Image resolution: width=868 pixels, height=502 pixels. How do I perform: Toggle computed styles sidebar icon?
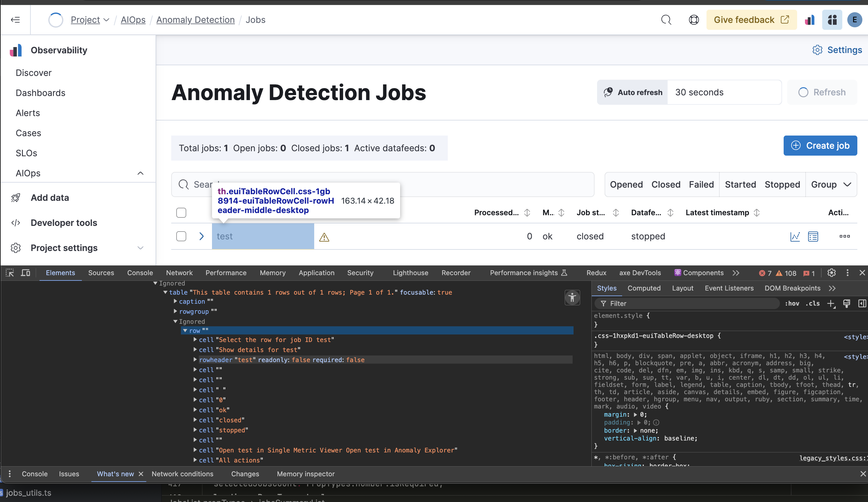[x=862, y=303]
